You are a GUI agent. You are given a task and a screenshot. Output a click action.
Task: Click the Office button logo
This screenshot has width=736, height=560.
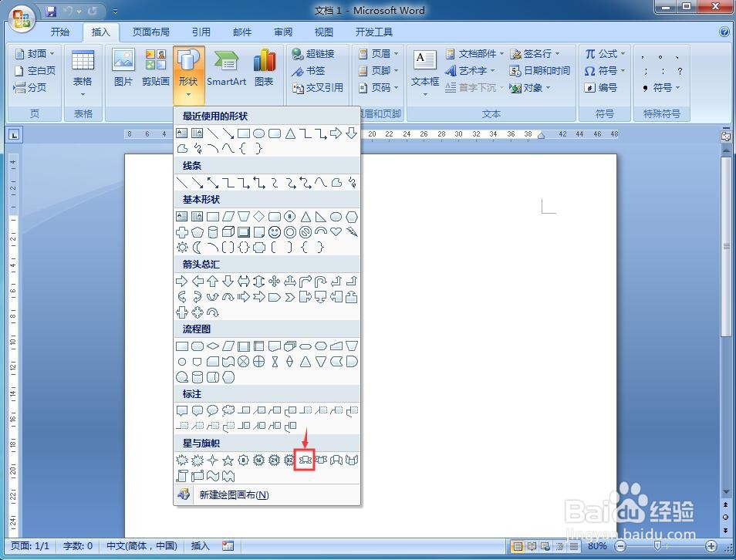22,19
